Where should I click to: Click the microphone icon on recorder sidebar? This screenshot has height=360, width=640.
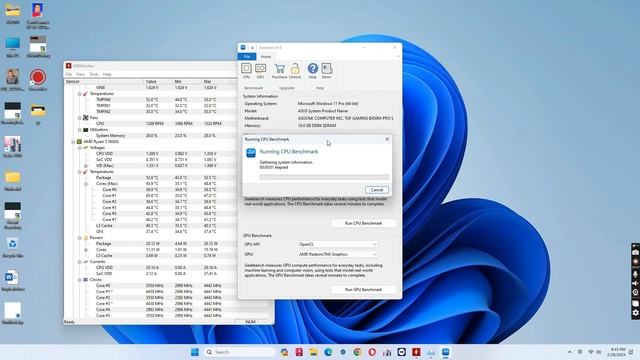point(636,274)
